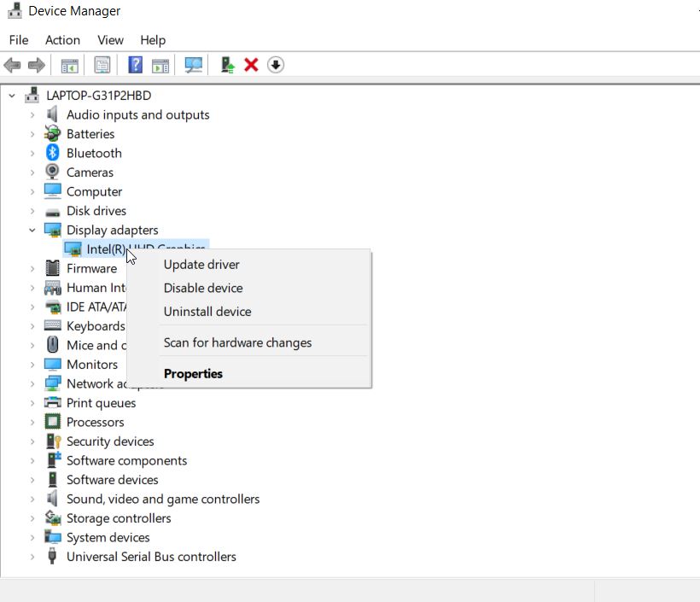Expand the Computer category arrow
The width and height of the screenshot is (700, 602).
[x=32, y=191]
